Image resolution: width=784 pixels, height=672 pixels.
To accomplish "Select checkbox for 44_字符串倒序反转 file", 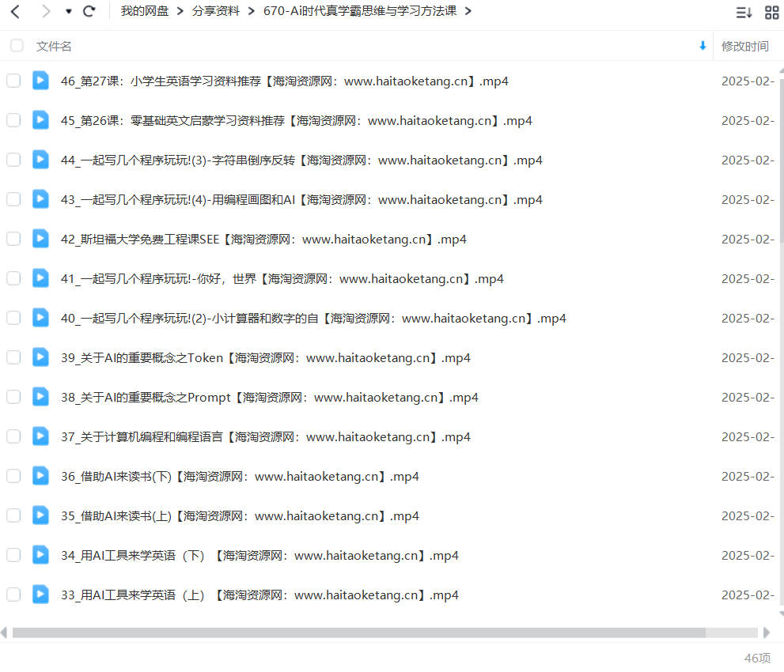I will [13, 160].
